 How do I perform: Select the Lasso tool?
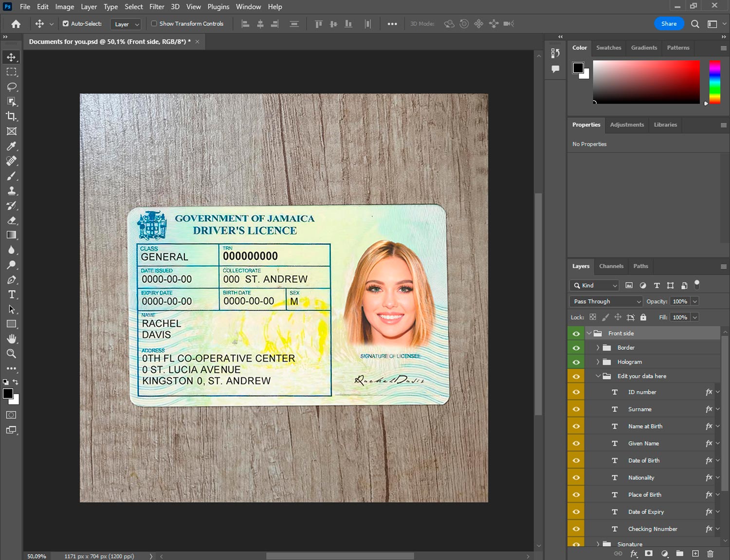[x=11, y=87]
